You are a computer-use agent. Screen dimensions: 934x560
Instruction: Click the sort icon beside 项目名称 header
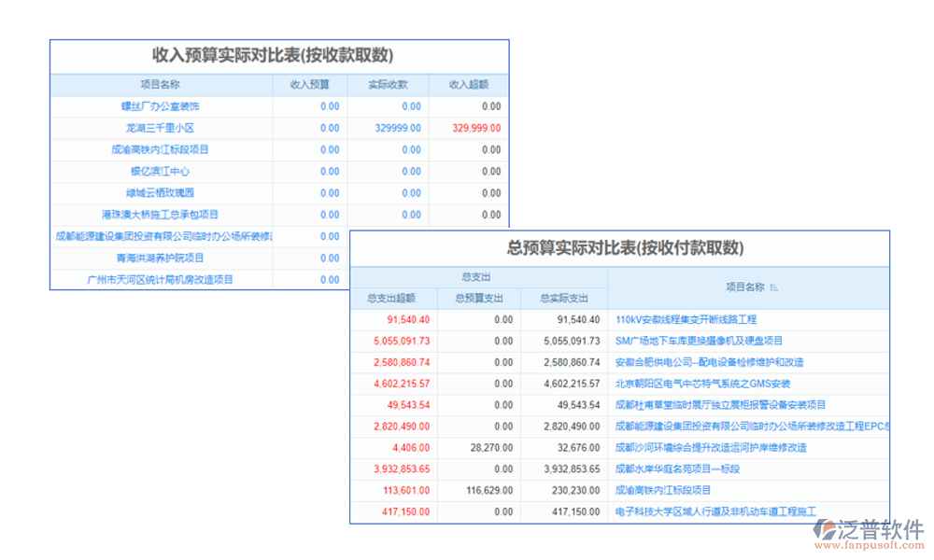tap(772, 287)
